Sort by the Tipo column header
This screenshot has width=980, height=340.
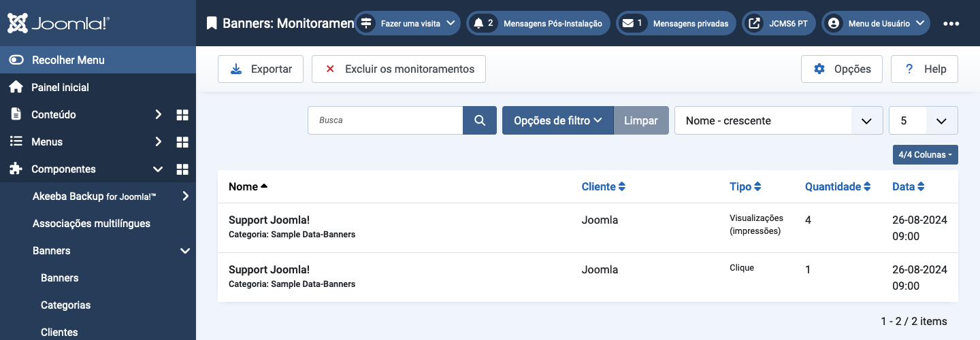745,186
